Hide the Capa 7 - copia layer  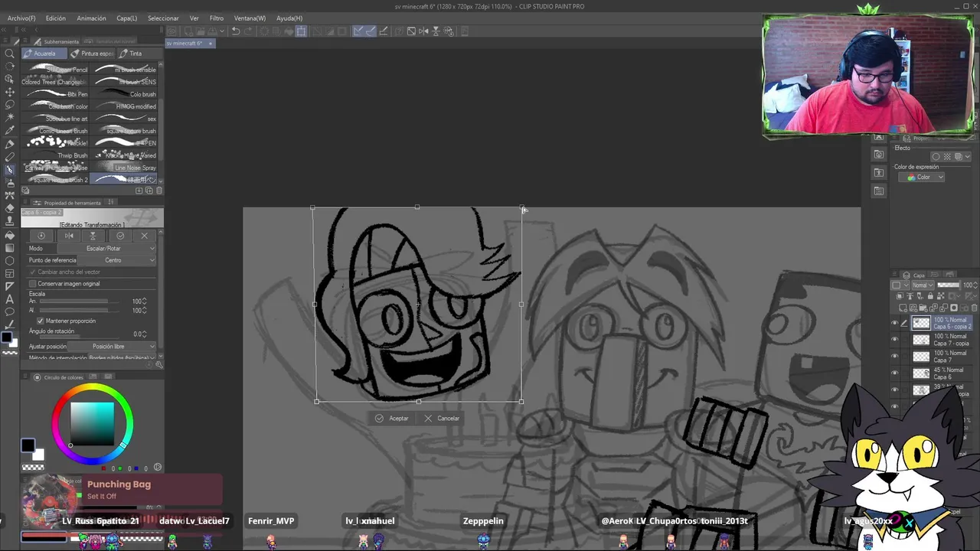point(894,340)
